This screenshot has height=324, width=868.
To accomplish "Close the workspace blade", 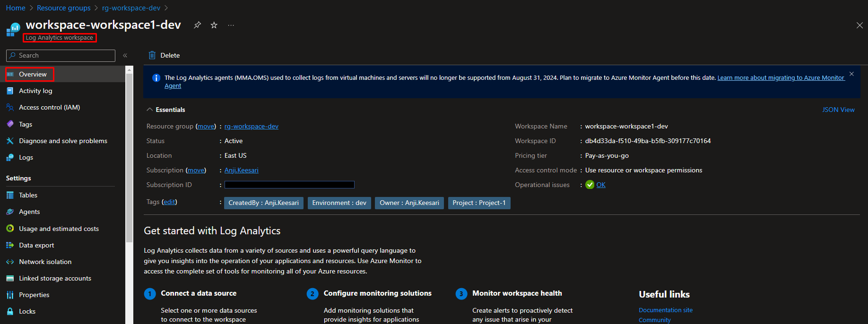I will tap(859, 26).
